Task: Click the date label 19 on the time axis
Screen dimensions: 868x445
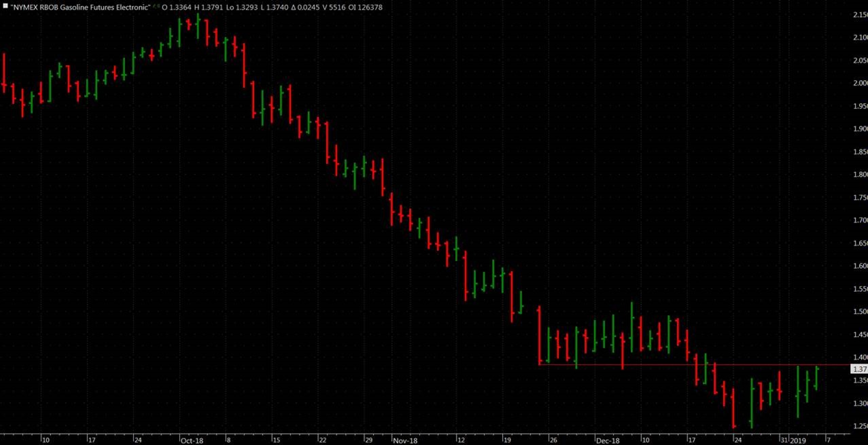Action: coord(507,440)
